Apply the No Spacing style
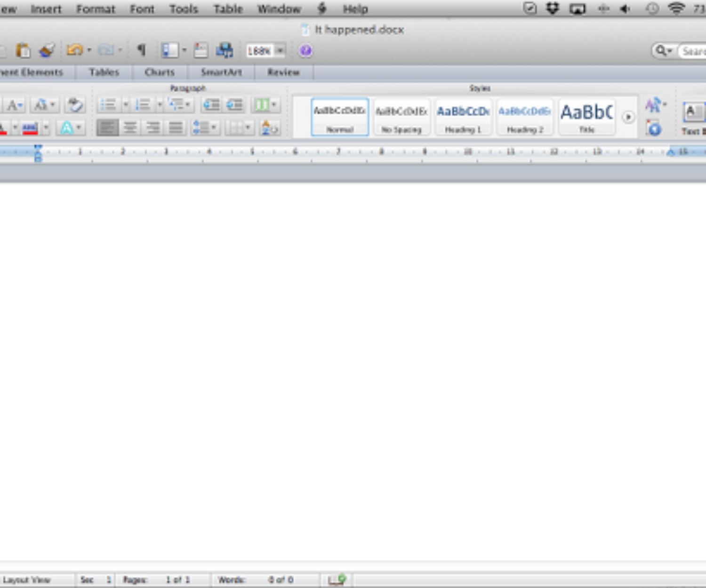Image resolution: width=706 pixels, height=588 pixels. 401,117
